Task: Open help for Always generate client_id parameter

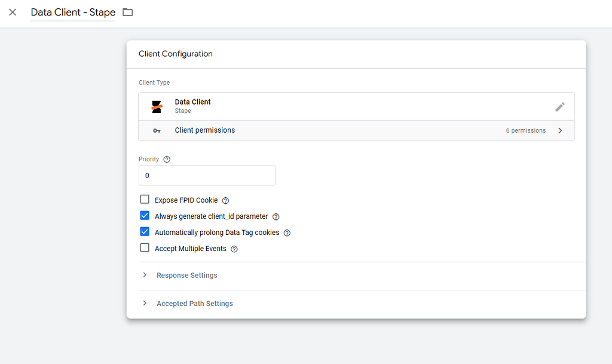Action: pos(276,216)
